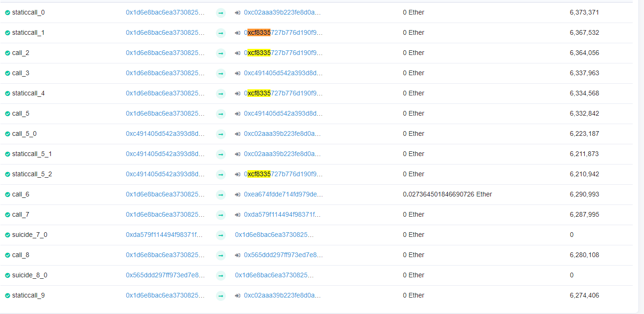Image resolution: width=644 pixels, height=314 pixels.
Task: Click the green arrow icon in suicide_8_0 row
Action: [221, 276]
